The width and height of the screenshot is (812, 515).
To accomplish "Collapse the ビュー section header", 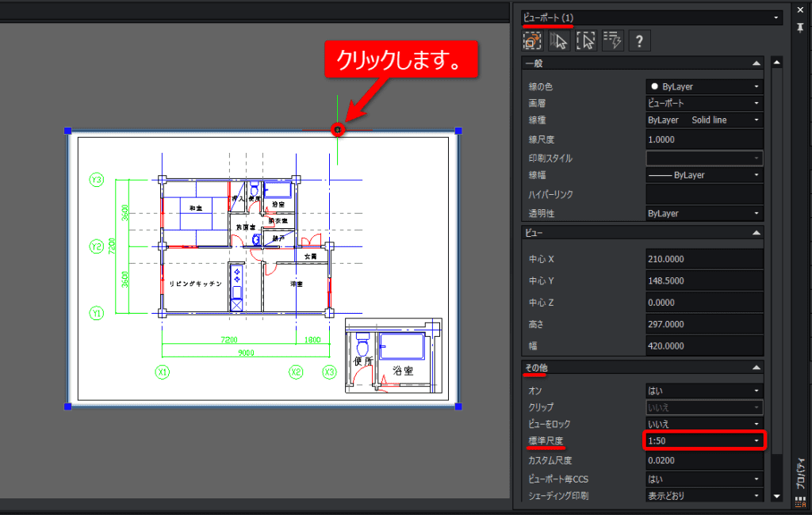I will pyautogui.click(x=756, y=233).
